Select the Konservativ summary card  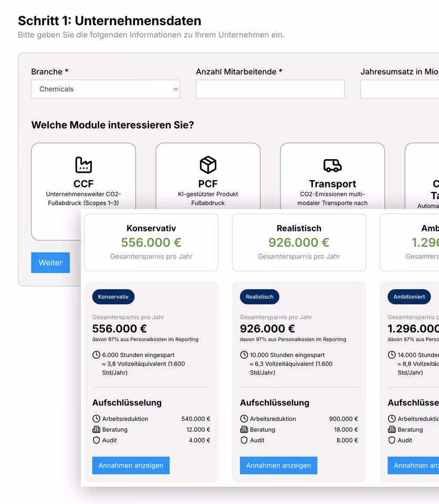pos(151,243)
